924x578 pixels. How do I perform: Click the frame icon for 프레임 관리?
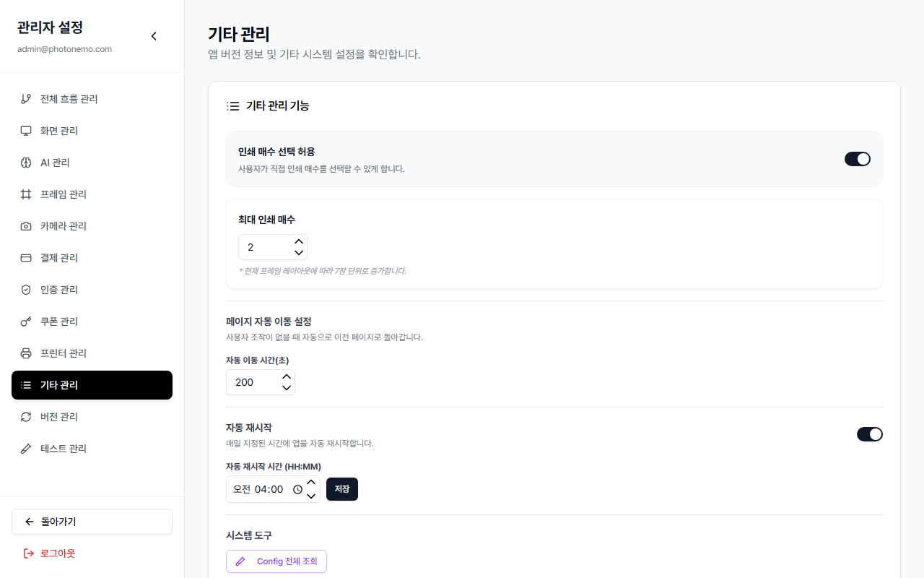point(26,194)
